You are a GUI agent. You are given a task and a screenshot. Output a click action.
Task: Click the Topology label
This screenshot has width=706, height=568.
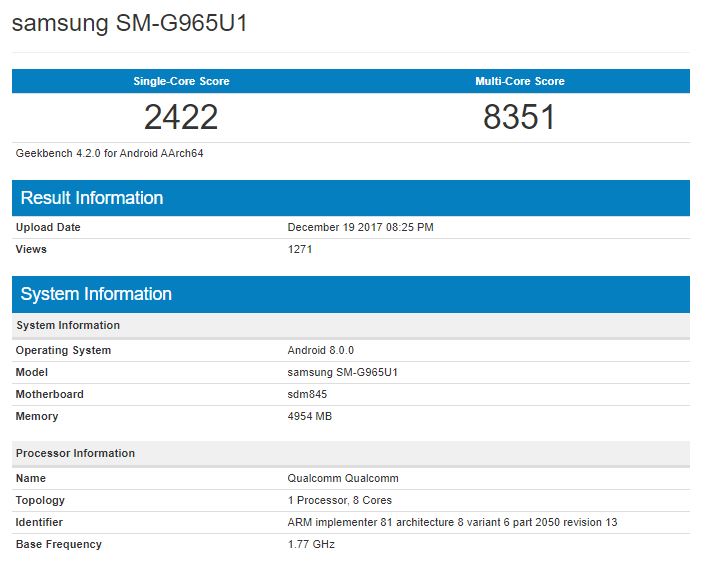coord(40,500)
